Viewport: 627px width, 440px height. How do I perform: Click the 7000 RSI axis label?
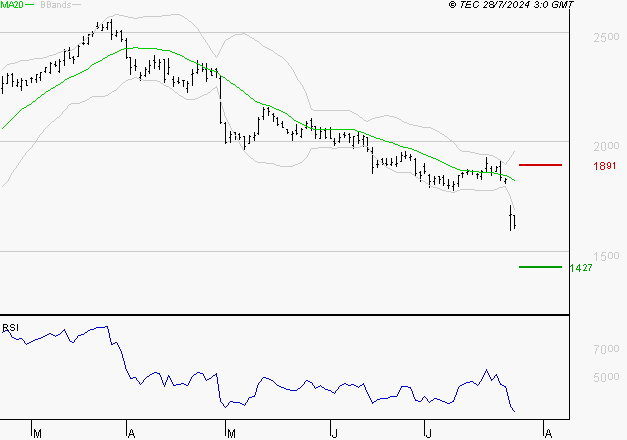point(606,349)
